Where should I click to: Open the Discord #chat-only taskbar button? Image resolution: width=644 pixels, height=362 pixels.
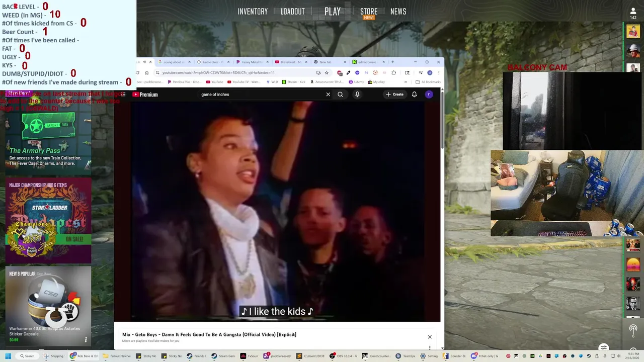click(x=484, y=356)
